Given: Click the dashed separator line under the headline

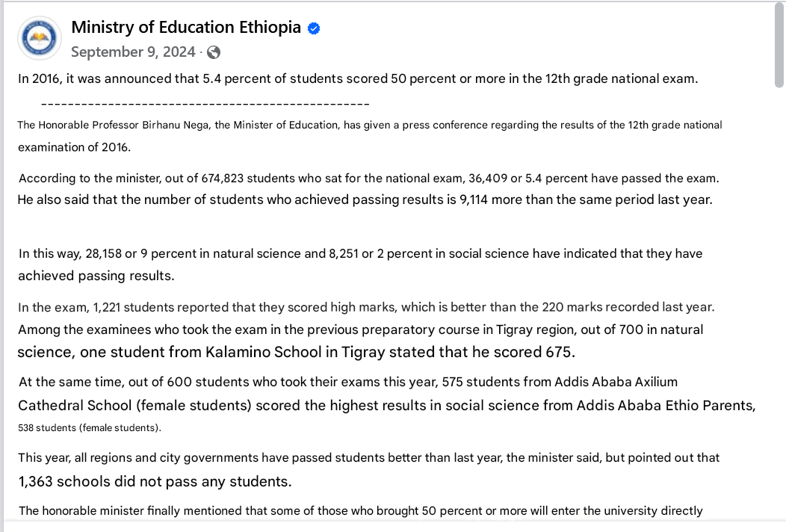Looking at the screenshot, I should 205,104.
